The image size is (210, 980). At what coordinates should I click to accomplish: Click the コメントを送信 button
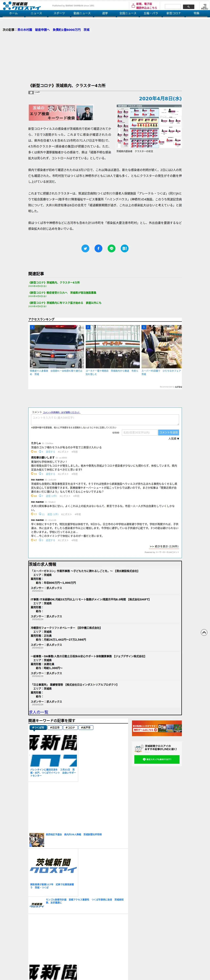click(x=168, y=432)
